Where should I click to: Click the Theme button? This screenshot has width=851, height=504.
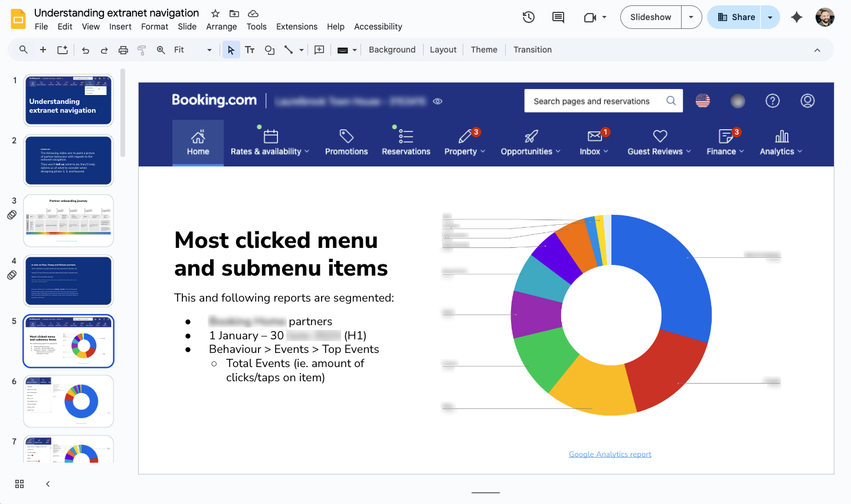click(x=484, y=50)
